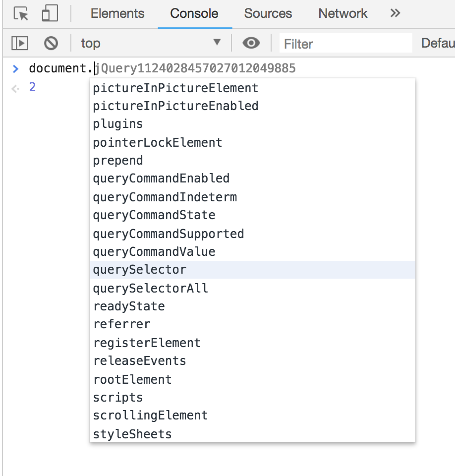This screenshot has width=455, height=476.
Task: Select rootElement autocomplete entry
Action: coord(253,379)
